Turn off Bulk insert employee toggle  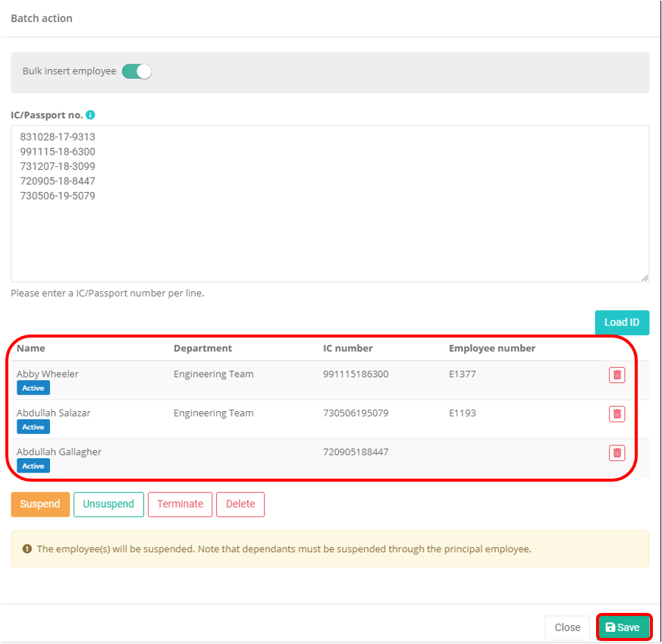tap(137, 71)
